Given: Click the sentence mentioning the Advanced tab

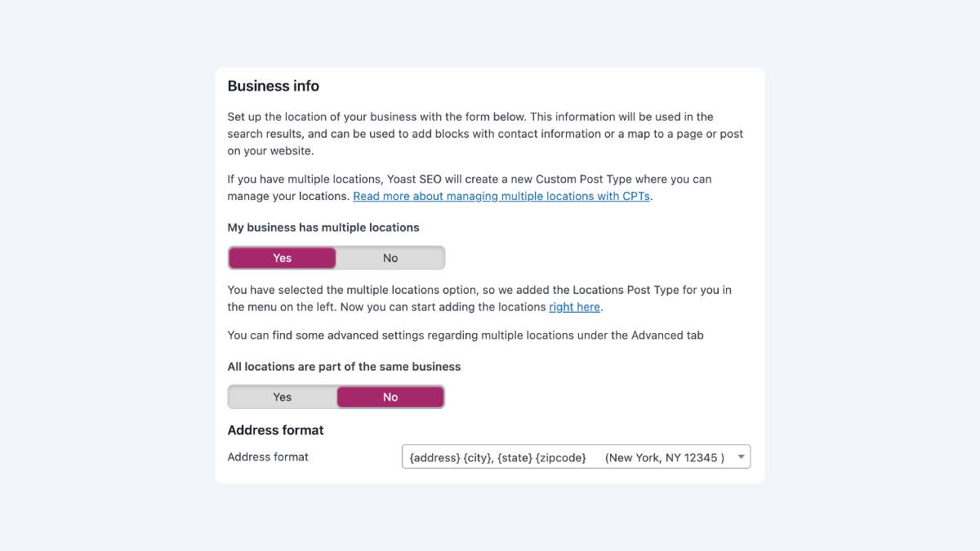Looking at the screenshot, I should 465,335.
